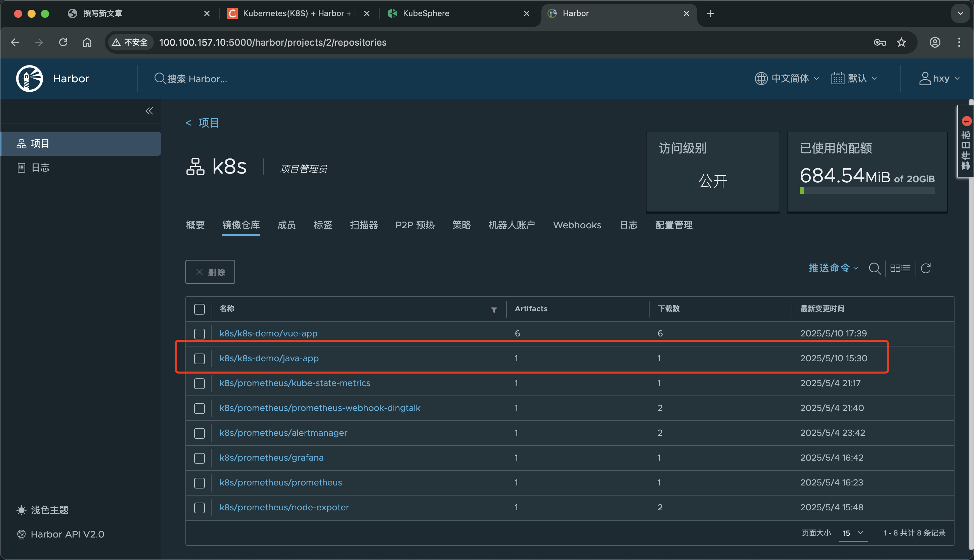Go forward in browser history
Image resolution: width=974 pixels, height=560 pixels.
[39, 42]
